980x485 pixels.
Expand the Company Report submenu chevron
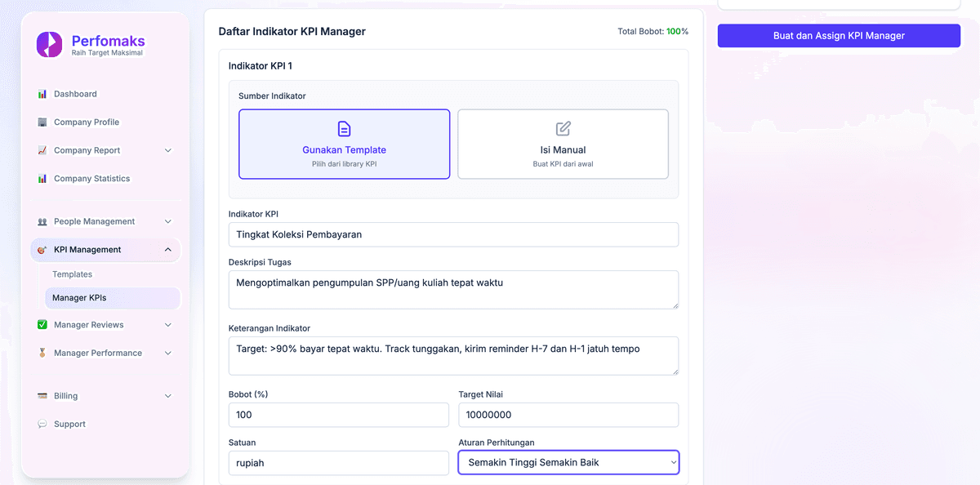click(168, 150)
